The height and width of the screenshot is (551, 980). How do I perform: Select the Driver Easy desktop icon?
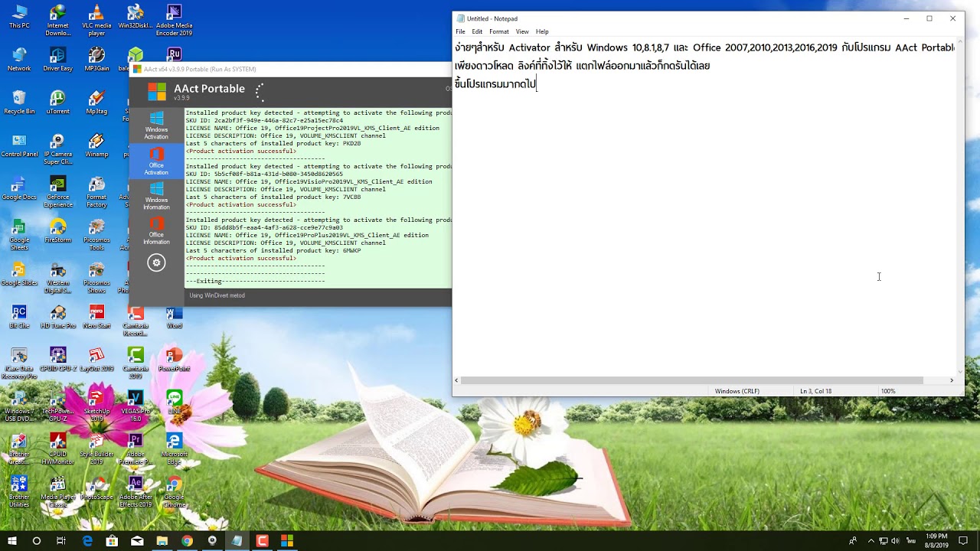click(x=57, y=60)
